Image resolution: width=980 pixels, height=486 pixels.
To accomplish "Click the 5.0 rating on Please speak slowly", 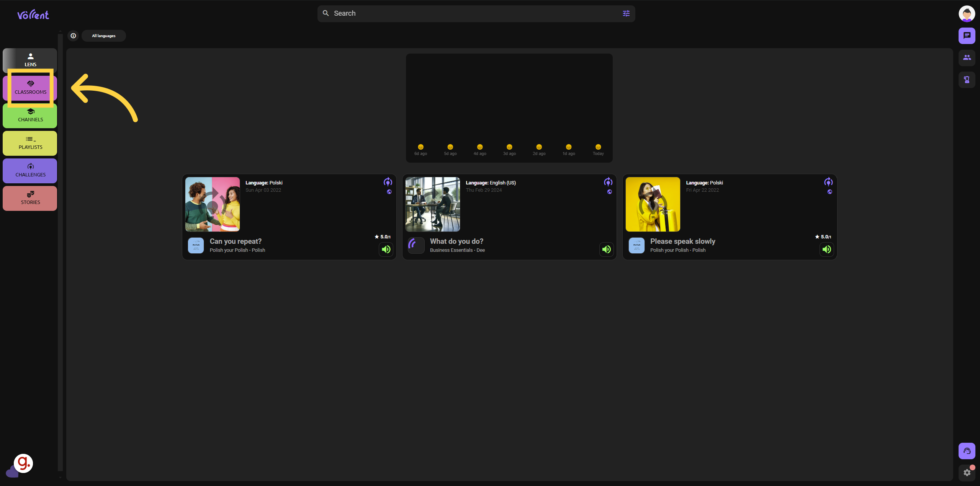I will click(x=823, y=237).
